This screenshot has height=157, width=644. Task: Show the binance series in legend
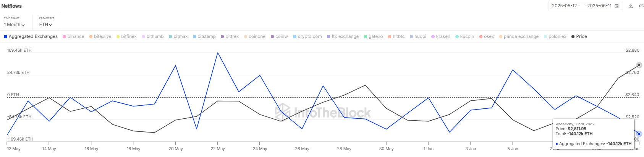coord(73,36)
